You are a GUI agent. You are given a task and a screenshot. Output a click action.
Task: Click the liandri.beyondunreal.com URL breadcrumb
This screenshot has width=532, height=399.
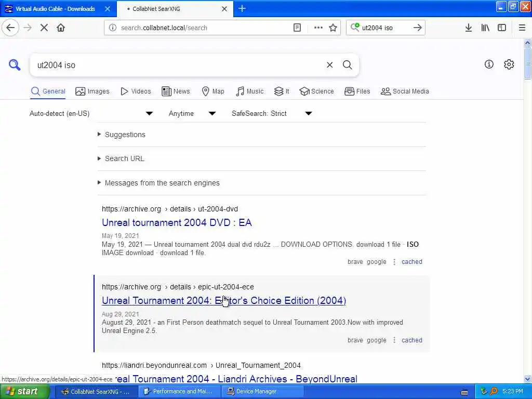(x=201, y=365)
